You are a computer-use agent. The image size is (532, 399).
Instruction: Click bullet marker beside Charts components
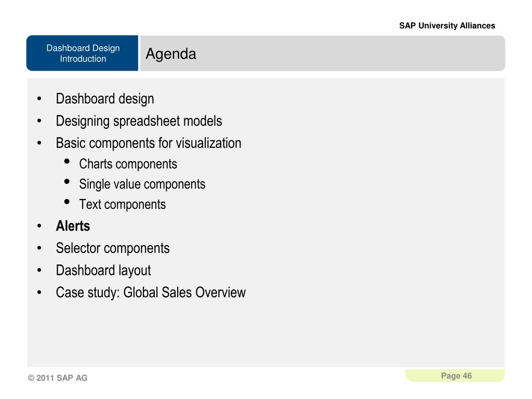tap(67, 162)
